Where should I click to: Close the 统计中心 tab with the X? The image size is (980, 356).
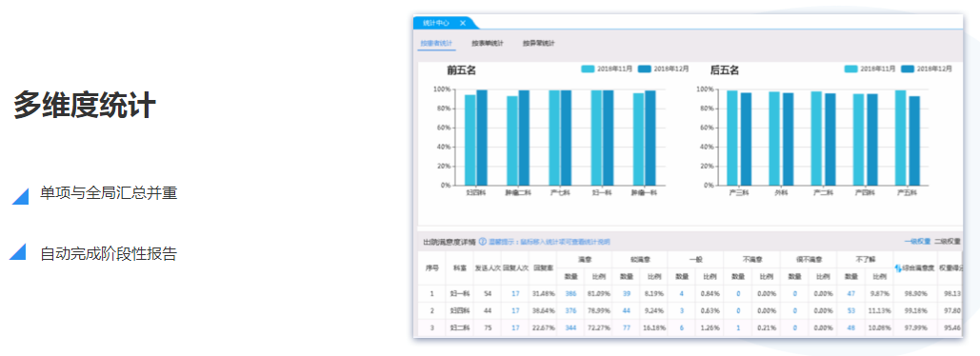[x=463, y=23]
